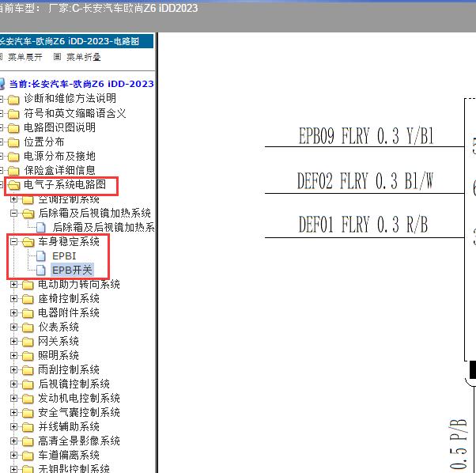Click the 并线辅助系统 folder icon
Image resolution: width=476 pixels, height=473 pixels.
tap(28, 427)
